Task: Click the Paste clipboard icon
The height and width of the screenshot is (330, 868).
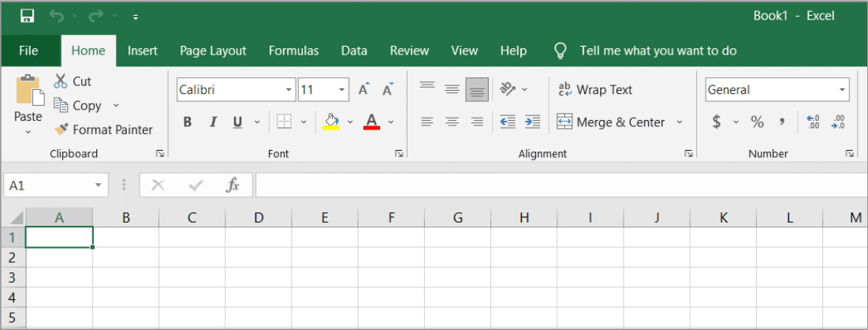Action: point(30,91)
